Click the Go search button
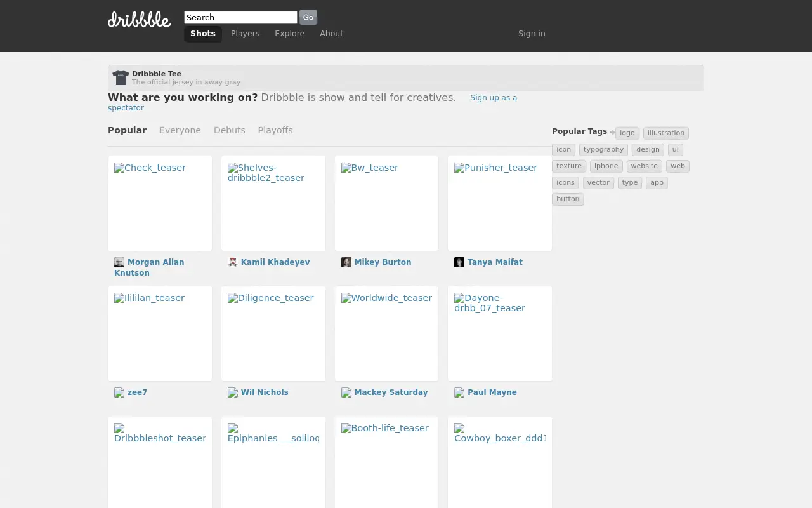Screen dimensions: 812x508 click(308, 17)
